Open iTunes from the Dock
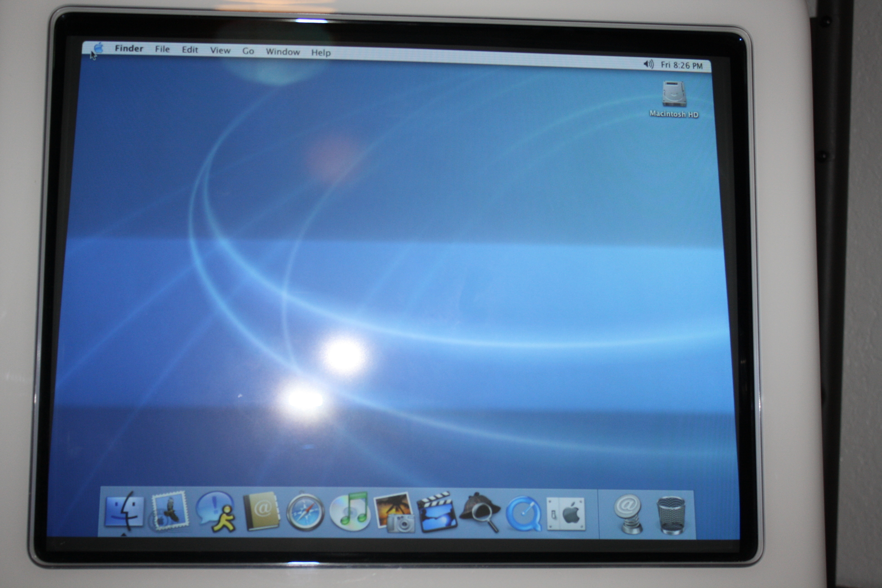Image resolution: width=882 pixels, height=588 pixels. (x=349, y=512)
